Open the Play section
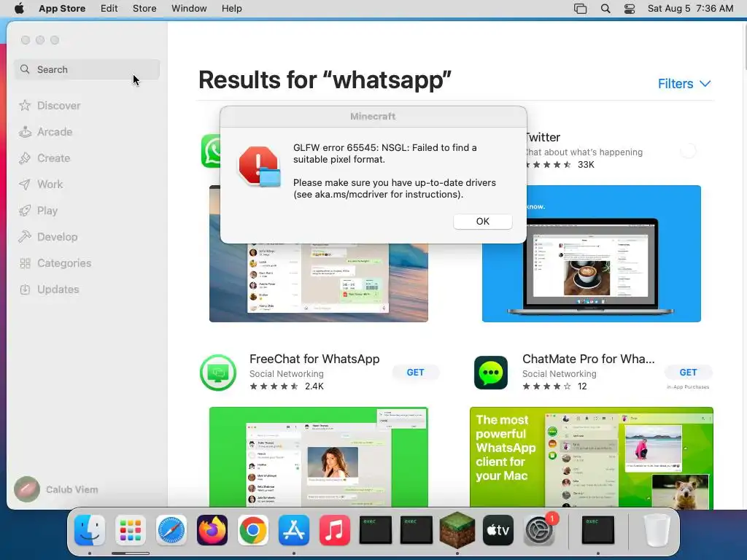 38,211
